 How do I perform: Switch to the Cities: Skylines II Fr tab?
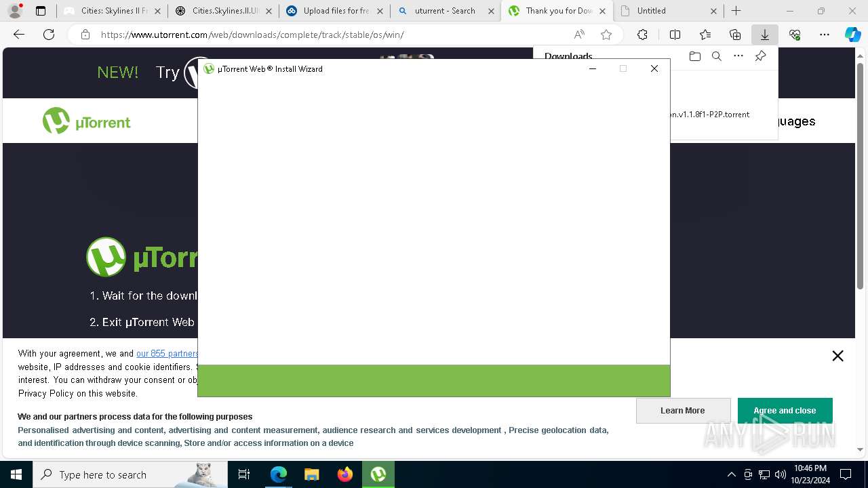point(112,11)
